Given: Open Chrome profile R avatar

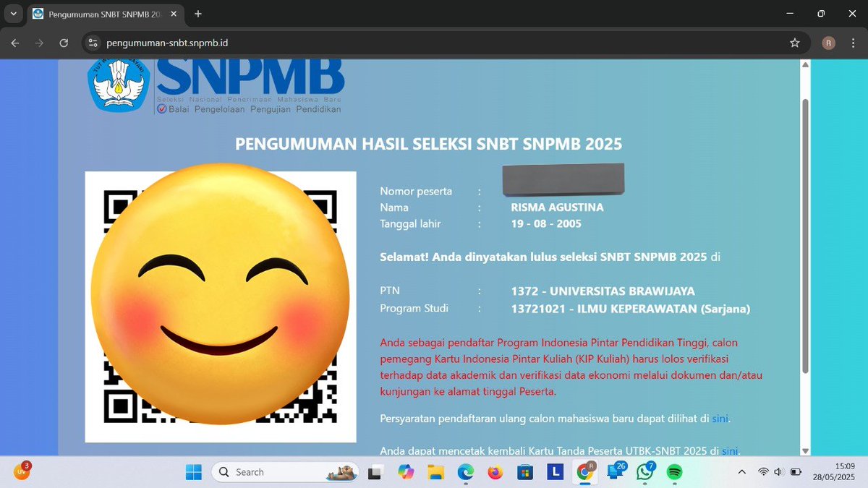Looking at the screenshot, I should pyautogui.click(x=829, y=43).
